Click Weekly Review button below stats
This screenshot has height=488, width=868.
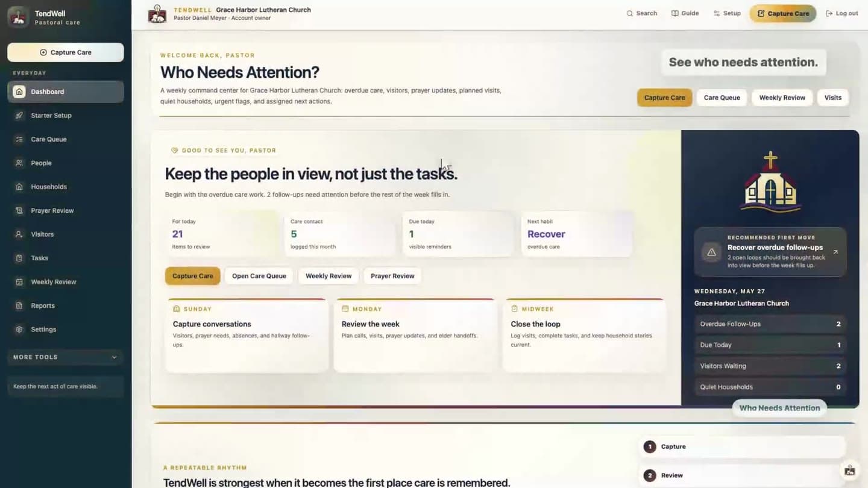[x=329, y=276]
